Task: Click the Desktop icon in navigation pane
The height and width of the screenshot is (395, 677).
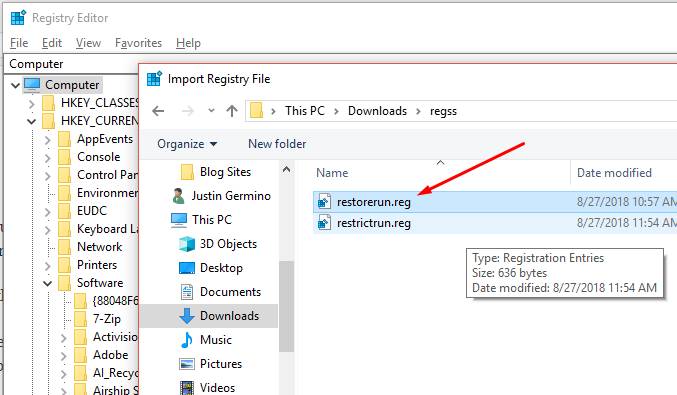Action: click(x=187, y=268)
